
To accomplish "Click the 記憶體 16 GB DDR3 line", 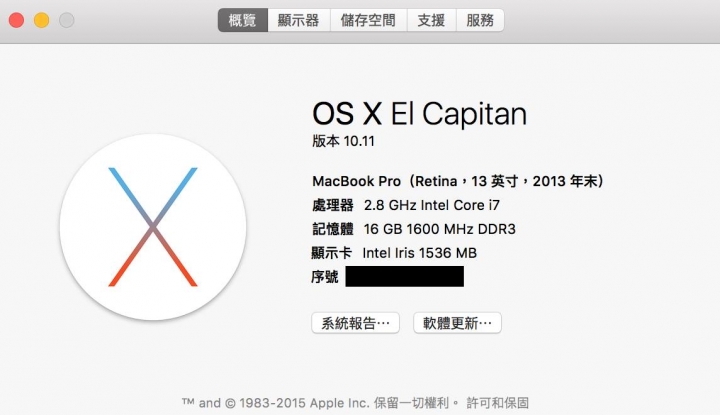I will pyautogui.click(x=414, y=229).
